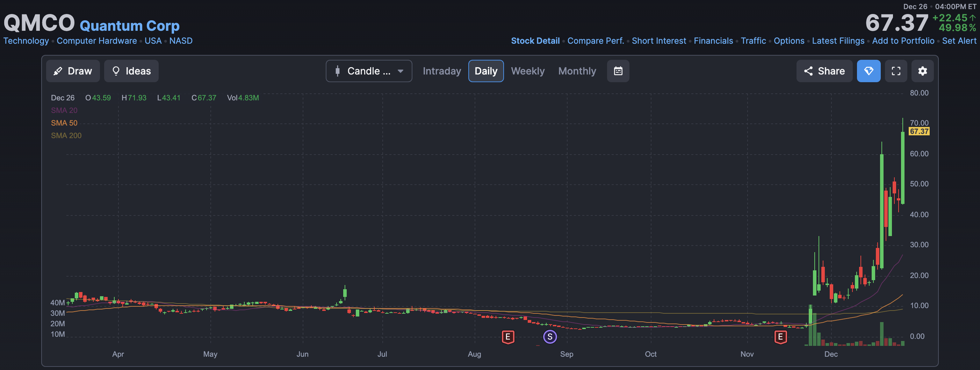The image size is (980, 370).
Task: Click the blue diamond premium icon
Action: tap(869, 71)
